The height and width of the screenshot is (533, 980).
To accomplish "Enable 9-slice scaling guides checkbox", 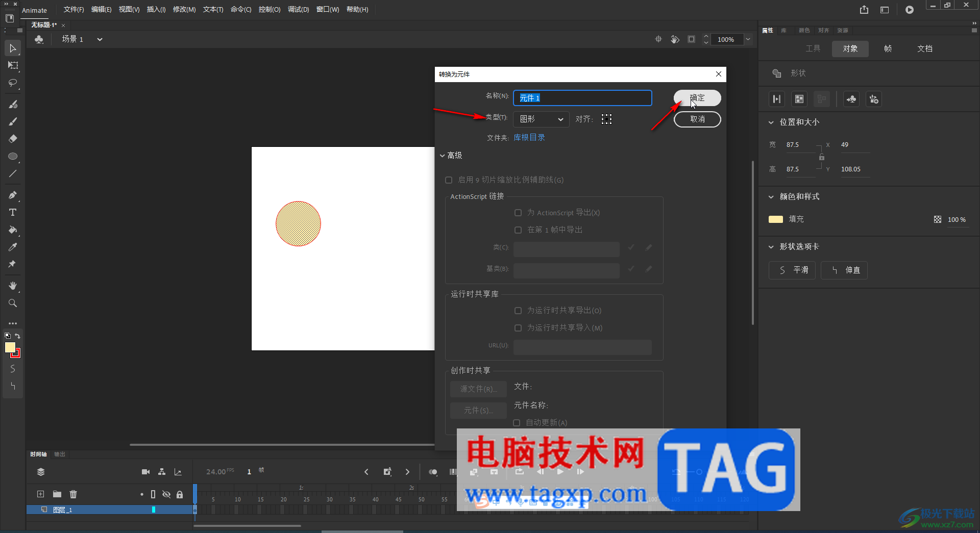I will 449,180.
